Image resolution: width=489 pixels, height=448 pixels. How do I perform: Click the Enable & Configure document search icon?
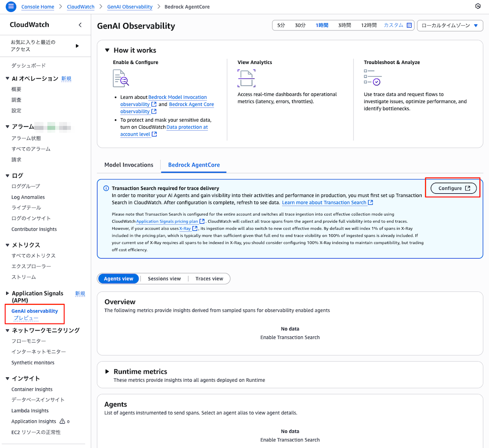121,78
